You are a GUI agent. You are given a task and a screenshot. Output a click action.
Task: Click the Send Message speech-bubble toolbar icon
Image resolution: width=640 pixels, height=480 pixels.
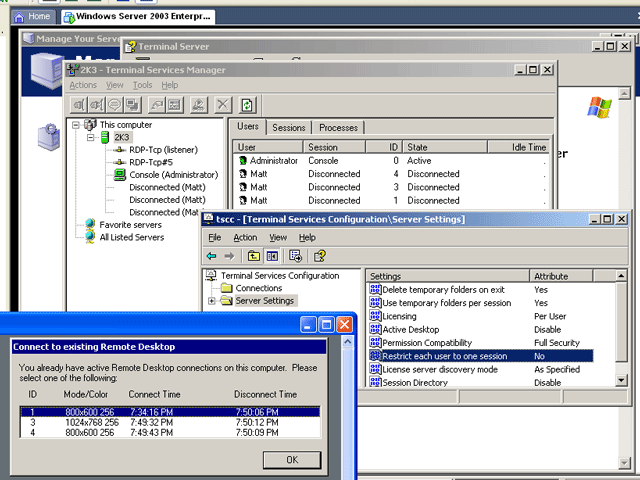(x=114, y=105)
